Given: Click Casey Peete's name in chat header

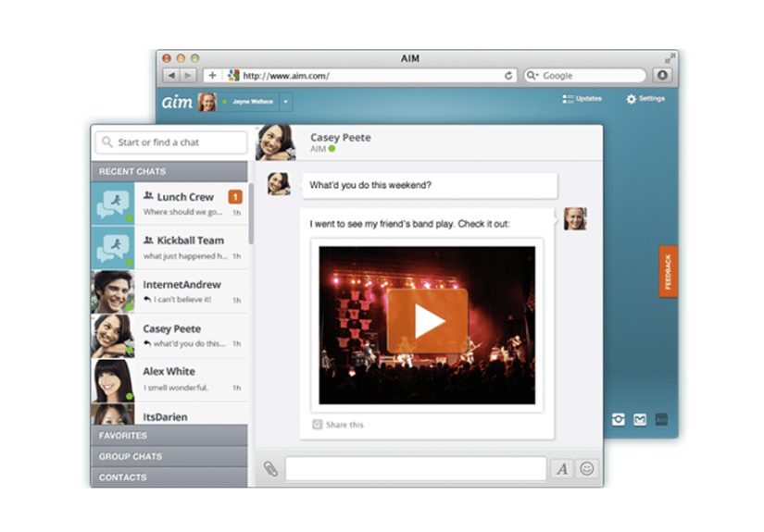Looking at the screenshot, I should coord(341,137).
